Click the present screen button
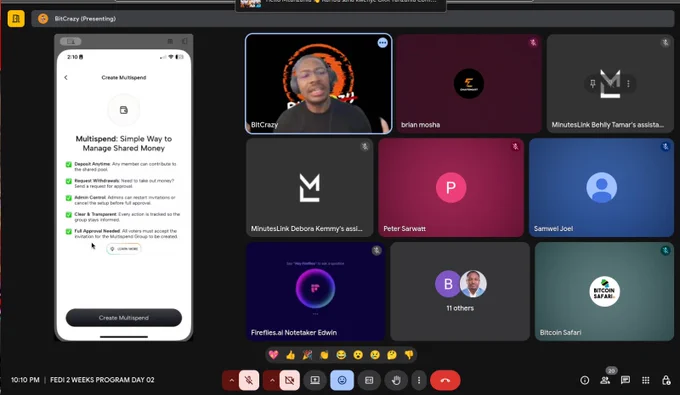 click(315, 380)
